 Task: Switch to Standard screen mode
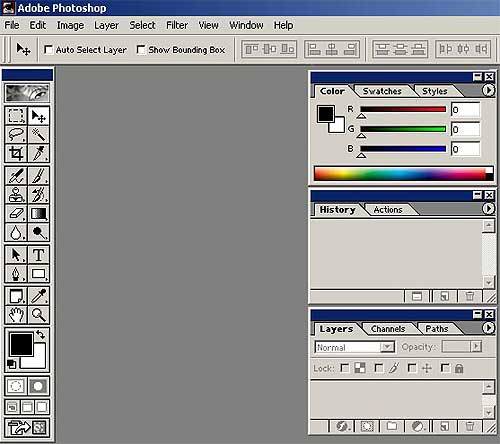click(x=12, y=407)
